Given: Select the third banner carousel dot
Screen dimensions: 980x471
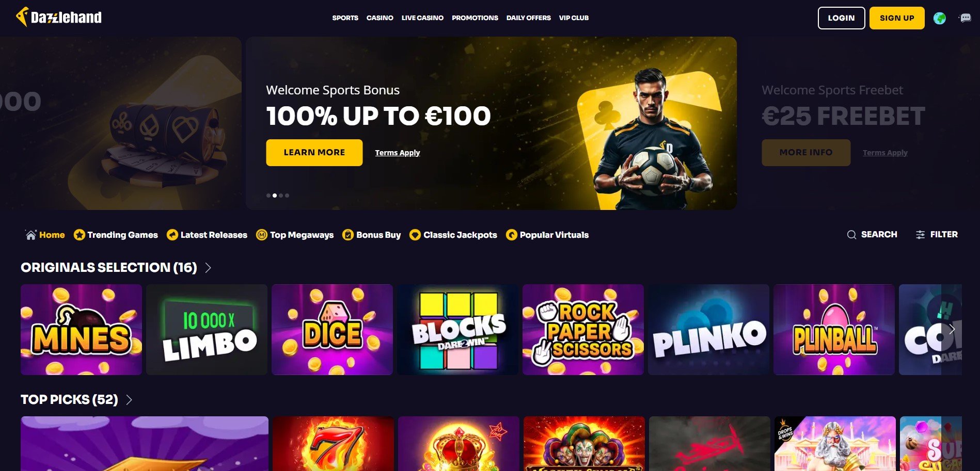Looking at the screenshot, I should 281,196.
